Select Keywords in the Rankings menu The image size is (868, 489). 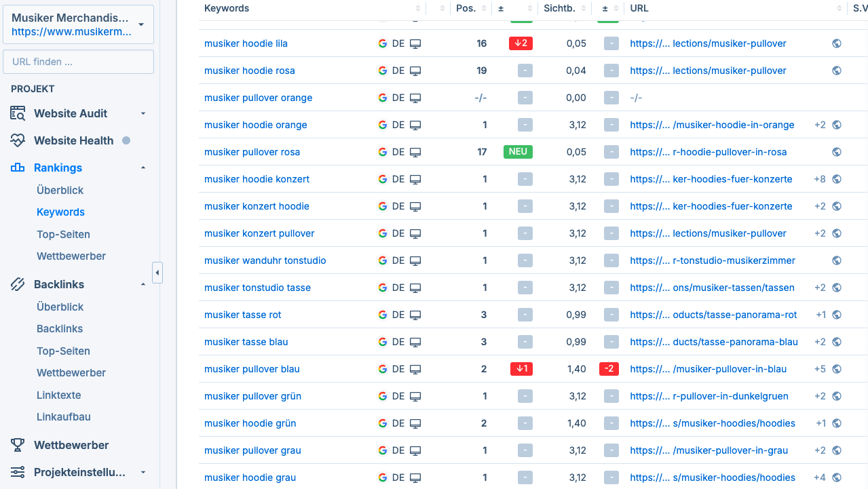click(60, 212)
